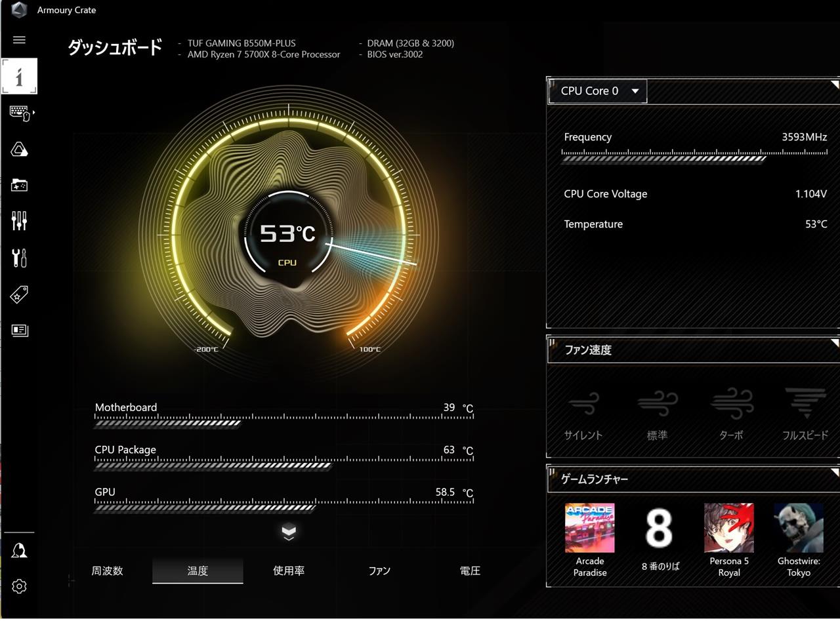Click the Armoury Crate logo in title bar
This screenshot has height=621, width=840.
[19, 10]
